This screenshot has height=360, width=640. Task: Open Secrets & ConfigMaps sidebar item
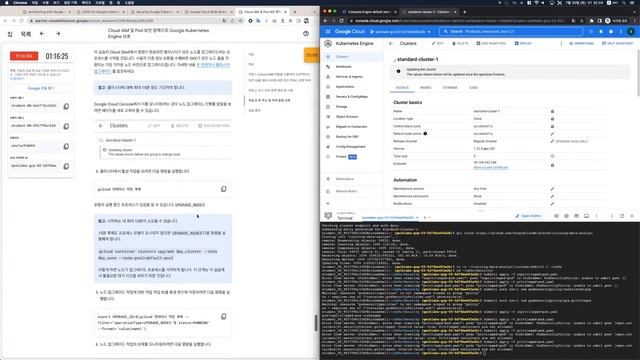pos(353,97)
